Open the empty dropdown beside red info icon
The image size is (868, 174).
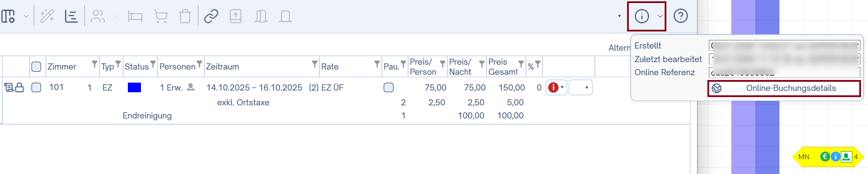(x=580, y=87)
